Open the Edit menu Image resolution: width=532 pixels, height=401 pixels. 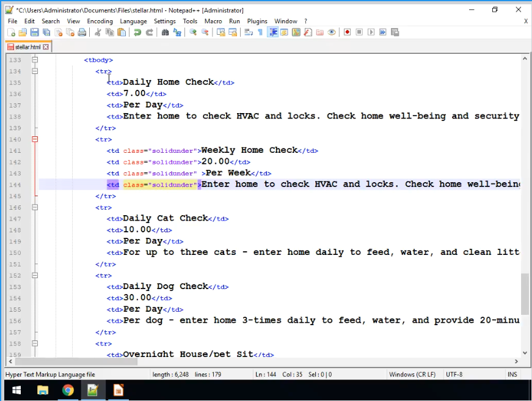[x=29, y=21]
